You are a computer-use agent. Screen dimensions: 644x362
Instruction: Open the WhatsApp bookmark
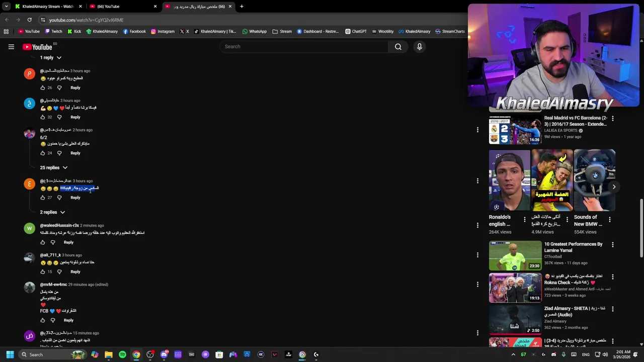[x=255, y=31]
